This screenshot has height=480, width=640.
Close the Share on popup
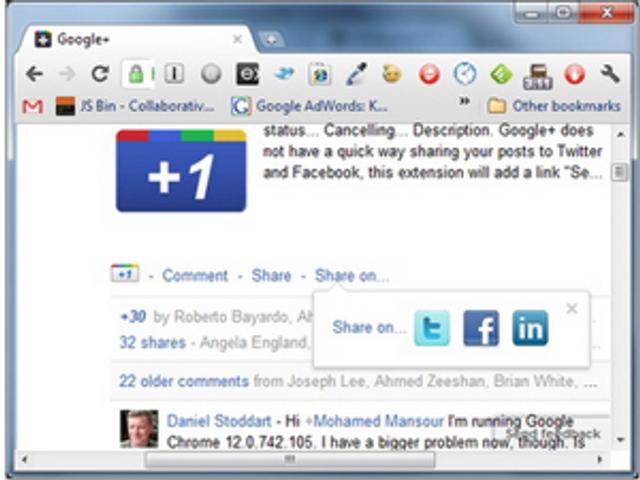572,309
